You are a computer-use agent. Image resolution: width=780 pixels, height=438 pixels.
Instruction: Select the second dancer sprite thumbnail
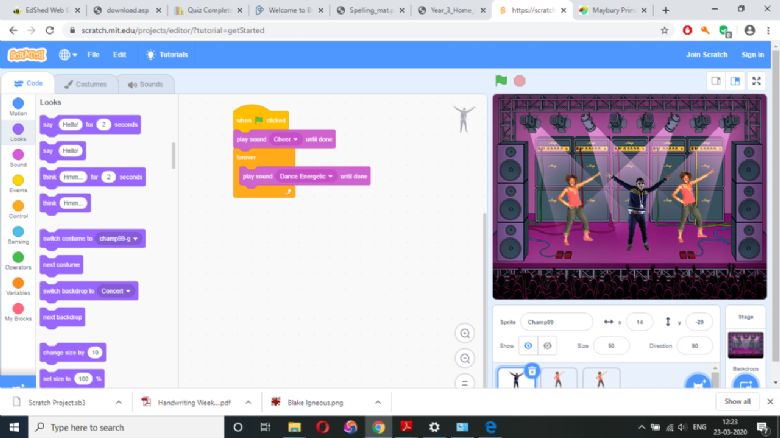click(x=559, y=379)
